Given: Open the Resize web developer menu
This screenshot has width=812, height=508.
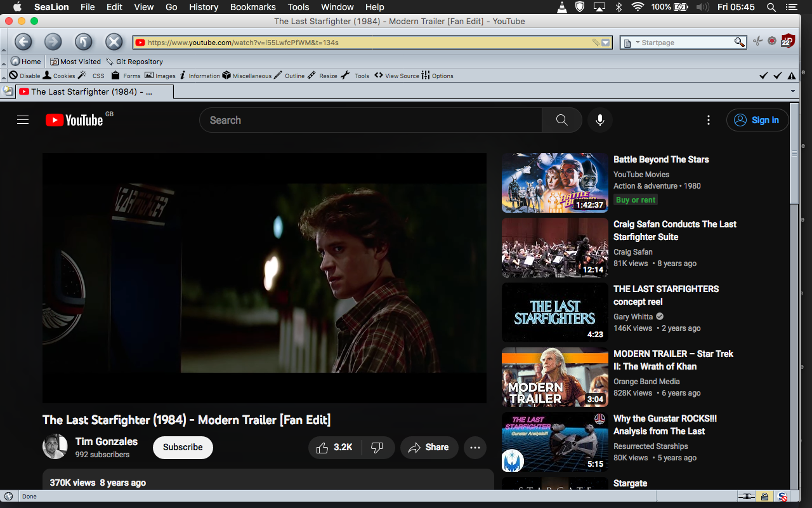Looking at the screenshot, I should point(322,76).
